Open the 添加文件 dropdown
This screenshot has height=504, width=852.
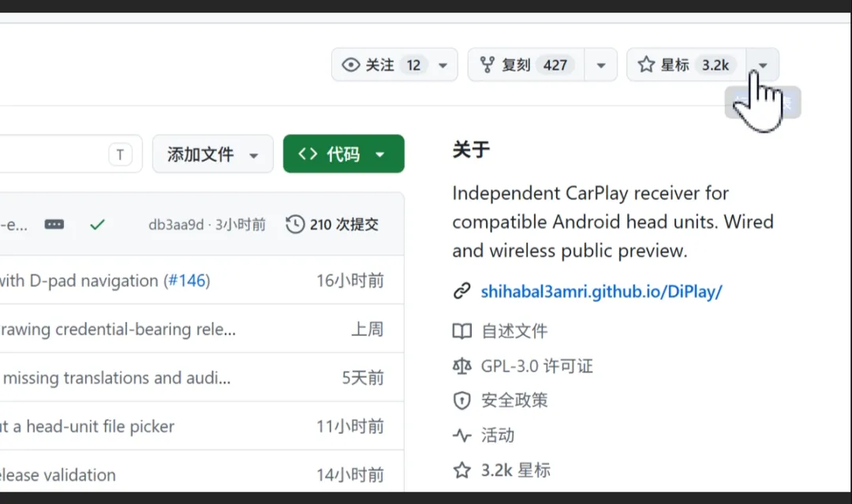[x=213, y=155]
